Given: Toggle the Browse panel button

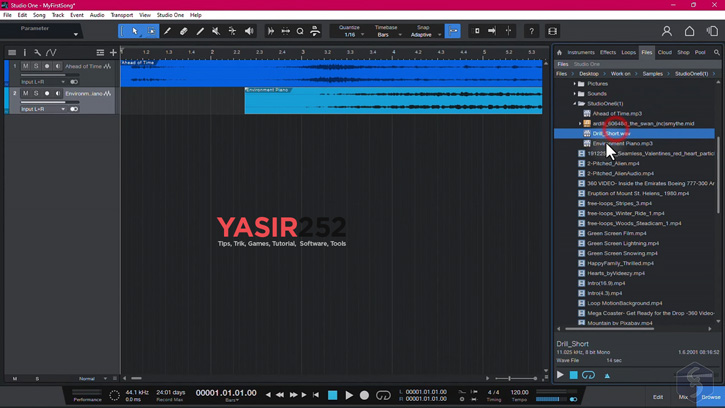Looking at the screenshot, I should click(710, 397).
